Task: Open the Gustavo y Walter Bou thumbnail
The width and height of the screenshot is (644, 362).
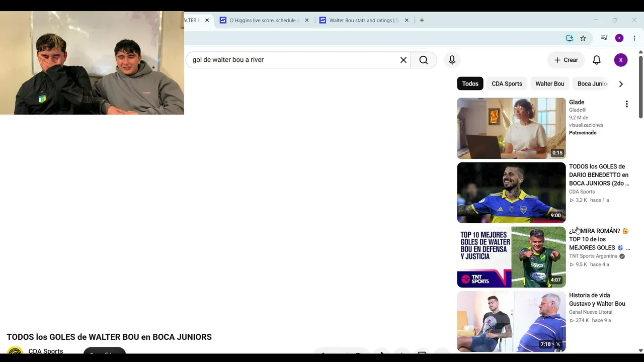Action: (x=511, y=321)
